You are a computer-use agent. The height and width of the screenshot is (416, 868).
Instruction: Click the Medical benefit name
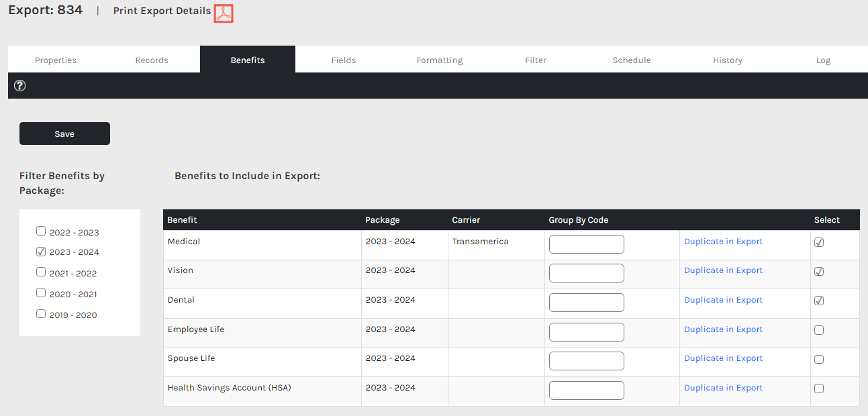tap(184, 242)
